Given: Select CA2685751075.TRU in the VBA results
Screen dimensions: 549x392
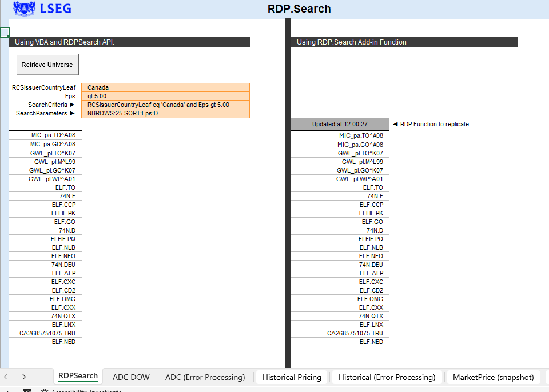Looking at the screenshot, I should tap(45, 333).
